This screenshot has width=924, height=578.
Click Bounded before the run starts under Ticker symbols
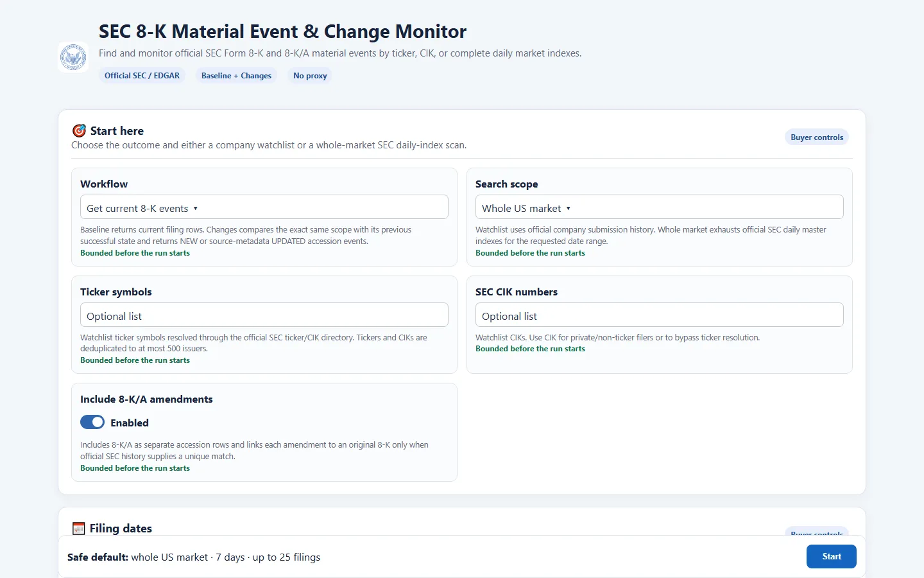tap(135, 360)
